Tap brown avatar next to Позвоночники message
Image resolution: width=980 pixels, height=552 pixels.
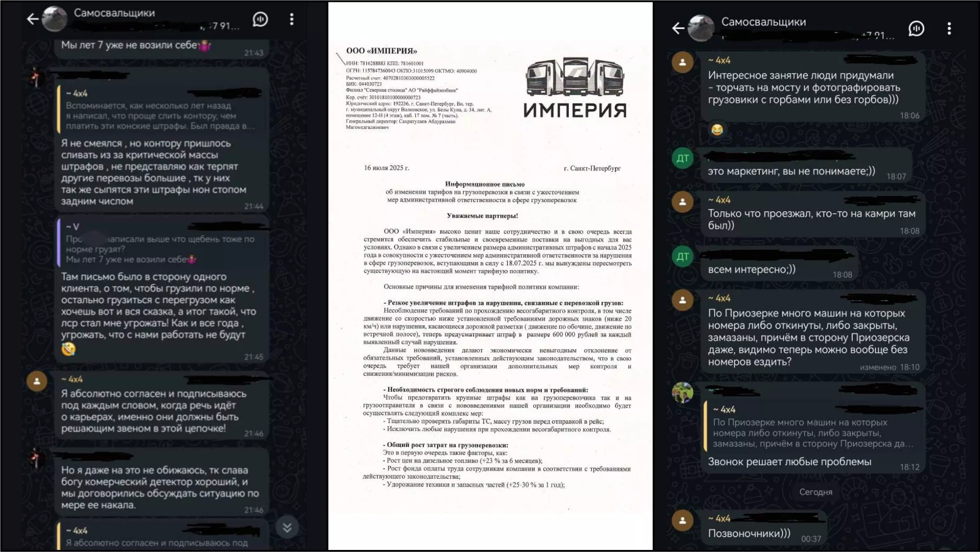click(x=682, y=521)
